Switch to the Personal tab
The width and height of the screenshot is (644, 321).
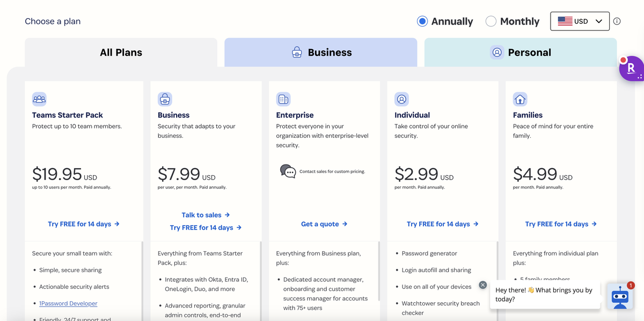[521, 52]
